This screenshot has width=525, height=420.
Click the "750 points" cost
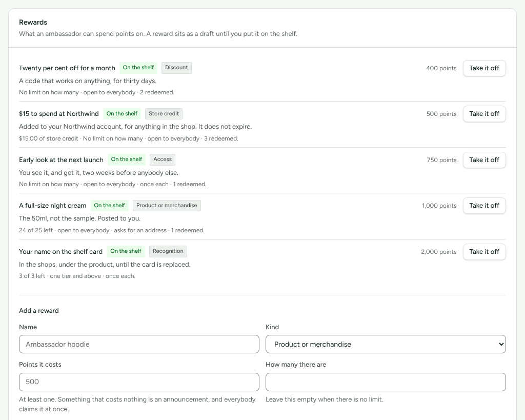(x=441, y=160)
